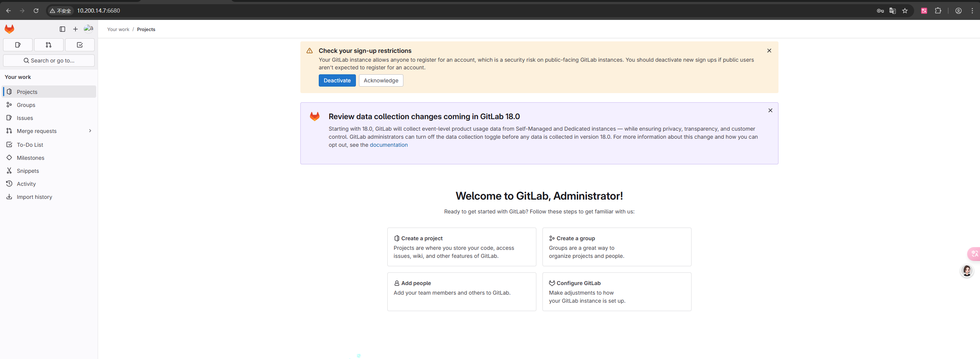Select the Create a group card
Image resolution: width=980 pixels, height=359 pixels.
point(617,247)
